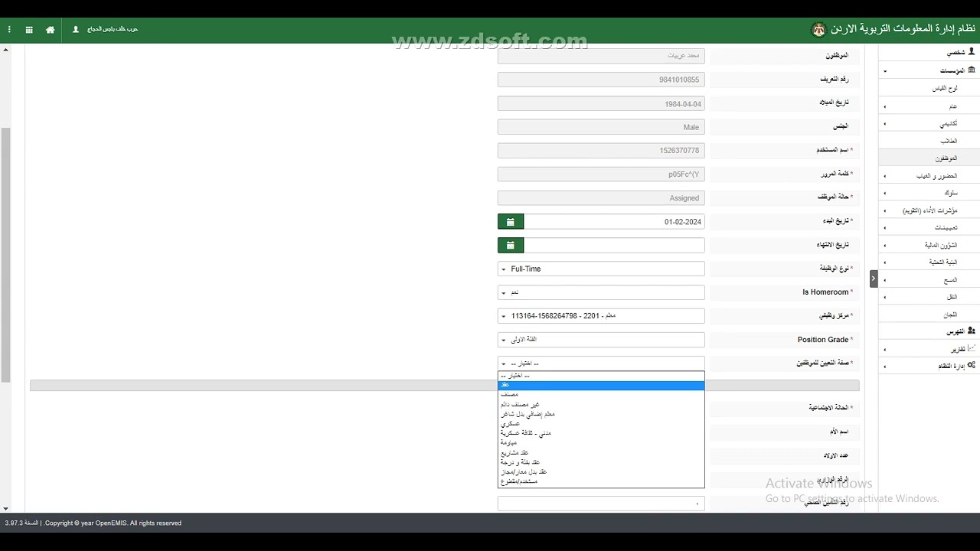Click the الفهرس directory icon in sidebar
980x551 pixels.
pos(972,331)
